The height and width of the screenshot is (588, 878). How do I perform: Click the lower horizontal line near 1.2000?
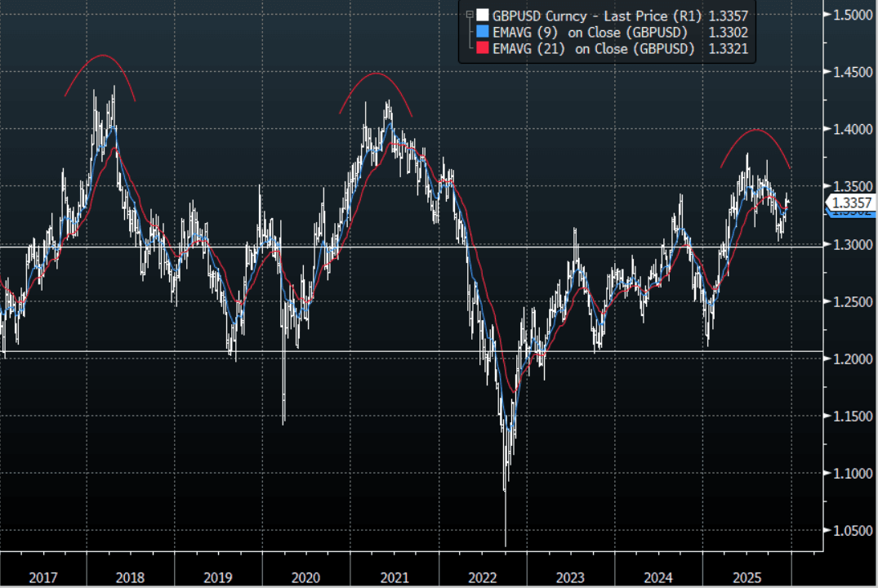pyautogui.click(x=408, y=352)
